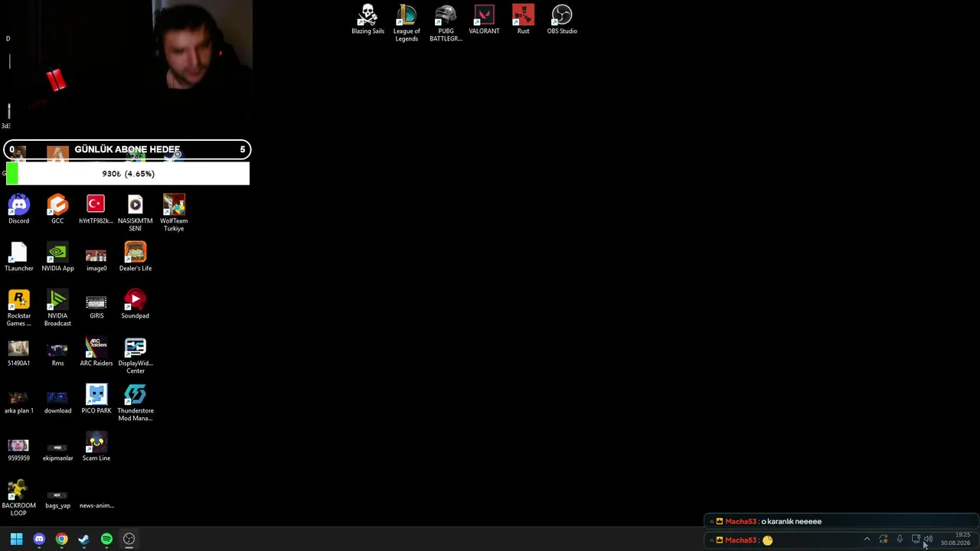Open the NVIDIA App desktop shortcut
Screen dimensions: 980x551
point(57,257)
